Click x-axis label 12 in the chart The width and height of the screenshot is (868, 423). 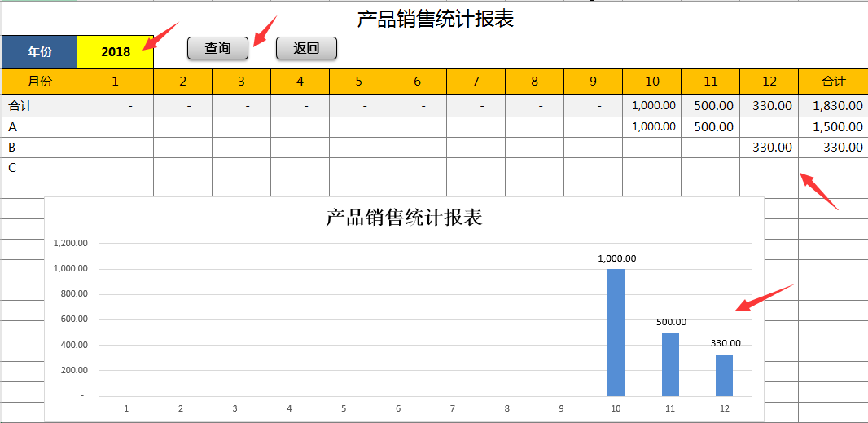(x=724, y=408)
